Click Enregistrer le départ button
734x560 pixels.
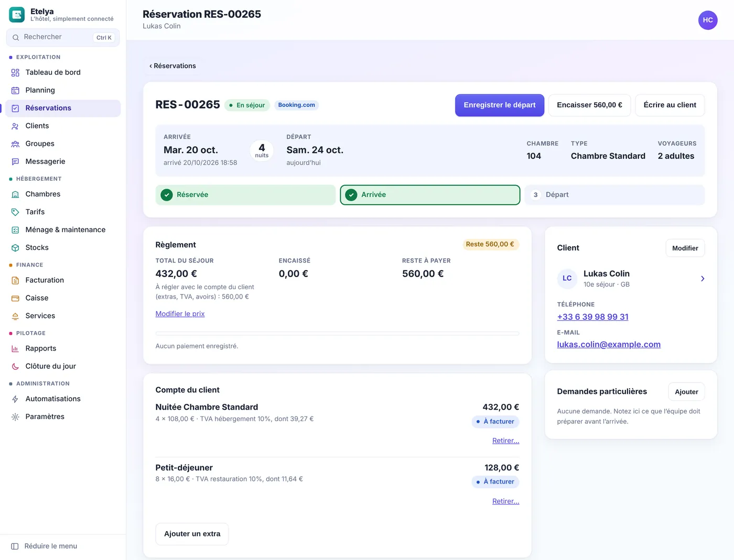click(x=500, y=105)
